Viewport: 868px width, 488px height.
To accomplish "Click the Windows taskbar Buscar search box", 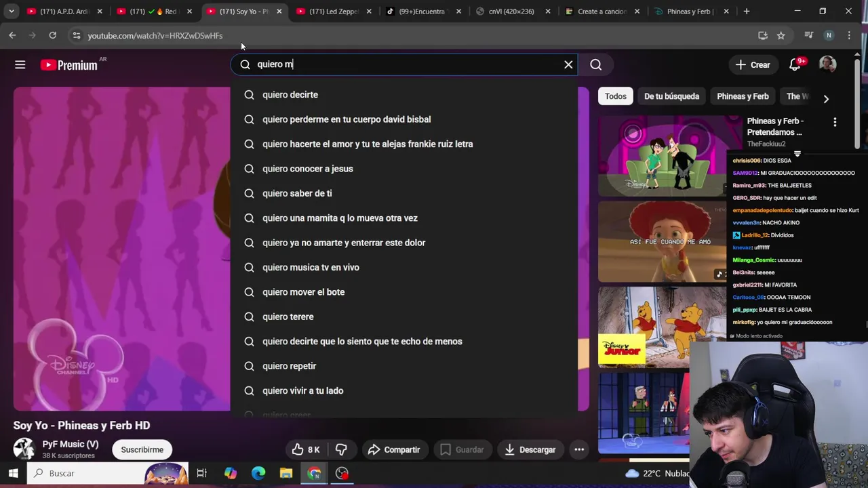I will [x=108, y=473].
